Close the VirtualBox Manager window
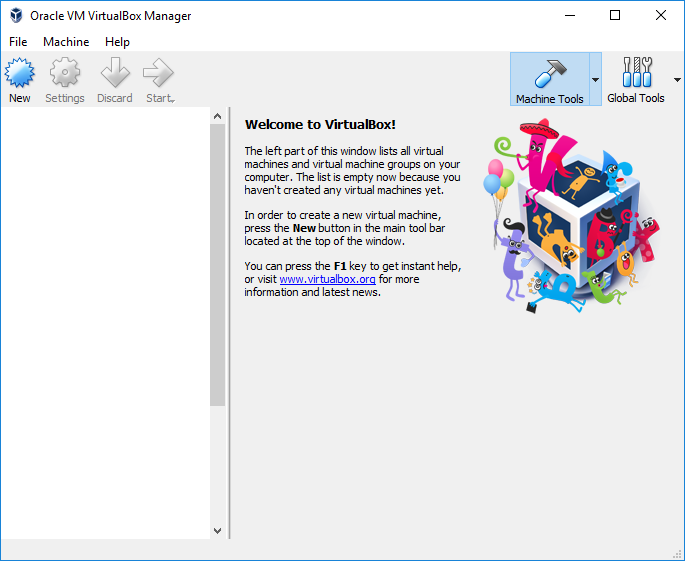The image size is (685, 561). 661,15
